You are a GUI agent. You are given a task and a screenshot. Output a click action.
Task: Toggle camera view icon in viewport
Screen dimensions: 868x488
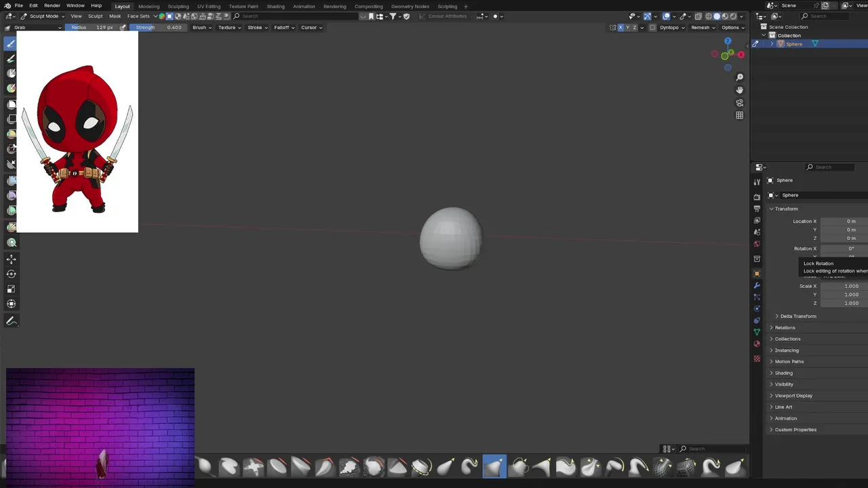point(739,102)
